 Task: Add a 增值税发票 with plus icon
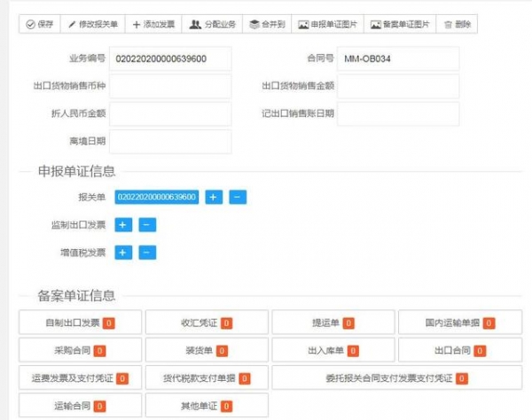click(x=123, y=253)
